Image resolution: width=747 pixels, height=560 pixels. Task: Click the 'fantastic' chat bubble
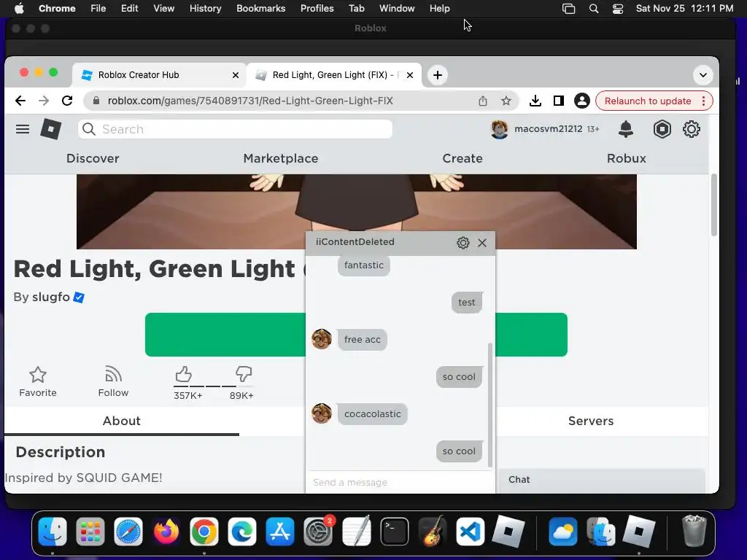point(363,265)
